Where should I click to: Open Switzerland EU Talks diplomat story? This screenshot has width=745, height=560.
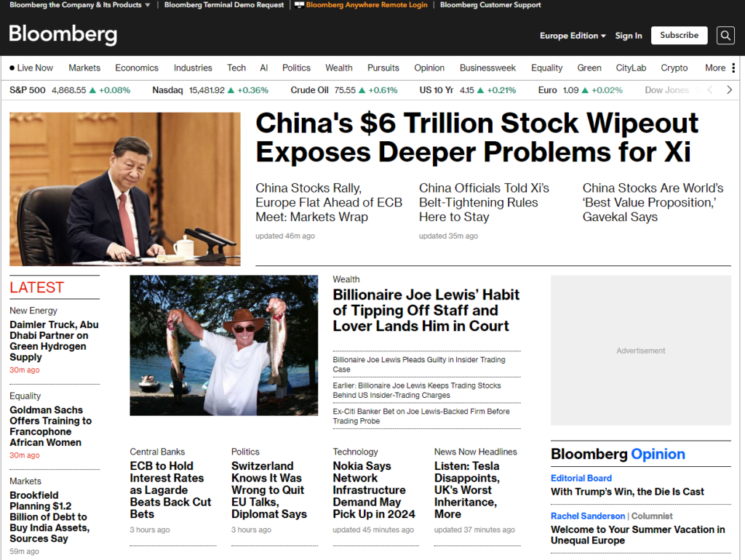269,490
